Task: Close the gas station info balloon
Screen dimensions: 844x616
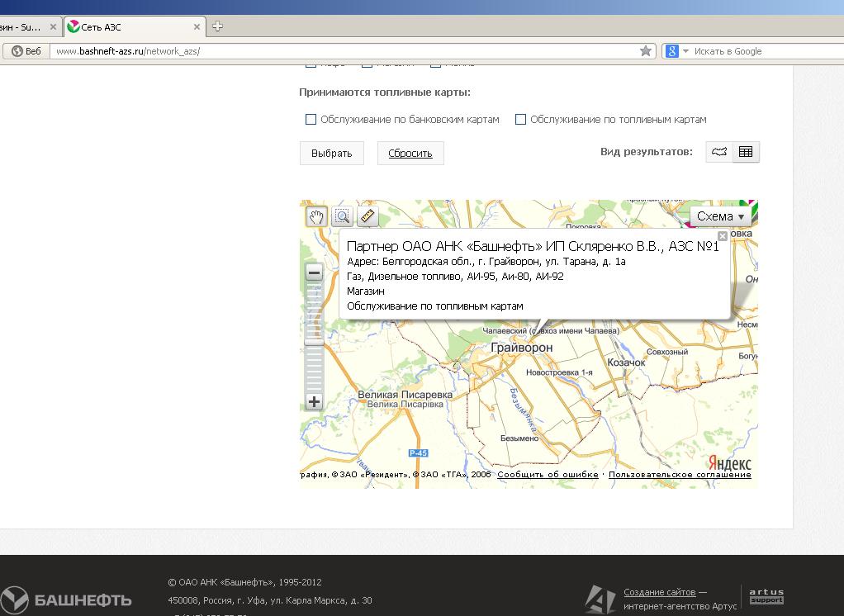Action: (x=723, y=236)
